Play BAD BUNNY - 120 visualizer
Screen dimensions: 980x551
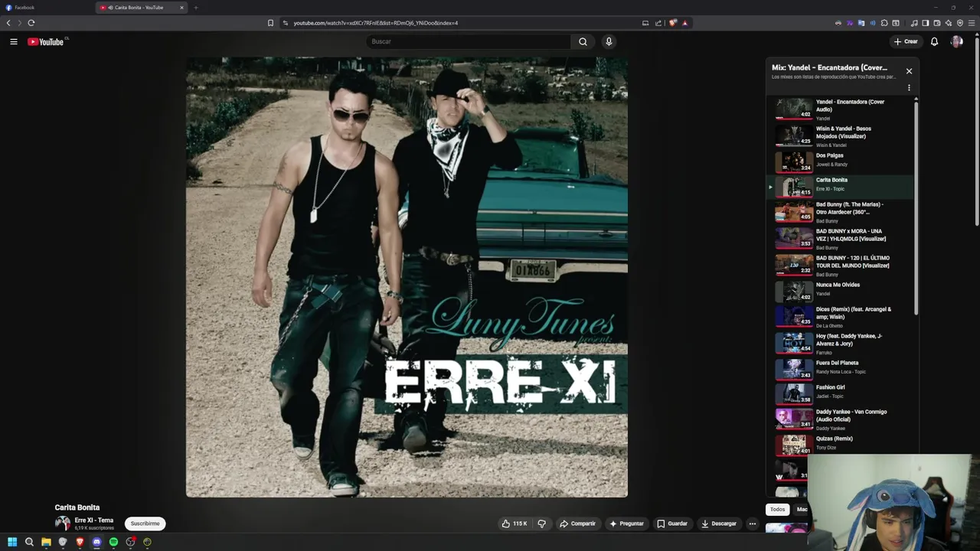click(x=841, y=266)
